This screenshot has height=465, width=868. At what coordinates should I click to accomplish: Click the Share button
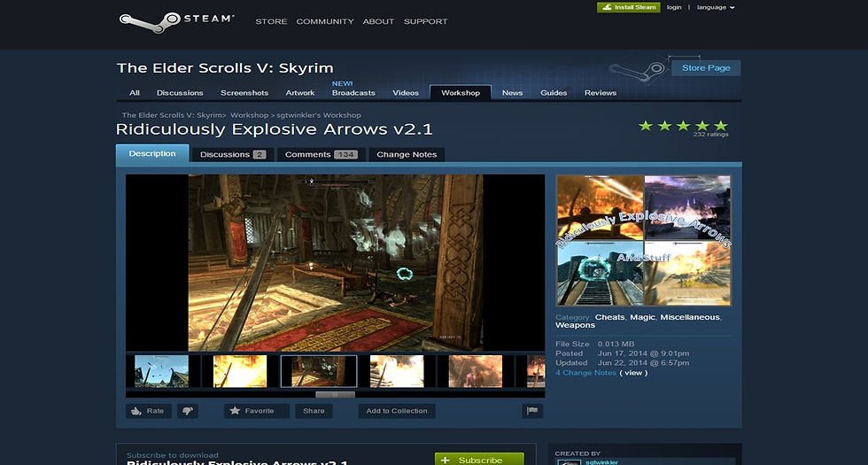click(314, 411)
